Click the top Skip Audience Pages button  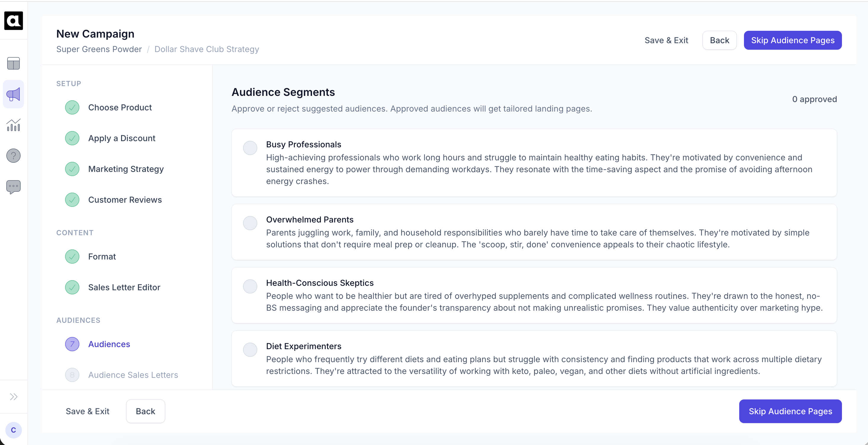(792, 41)
